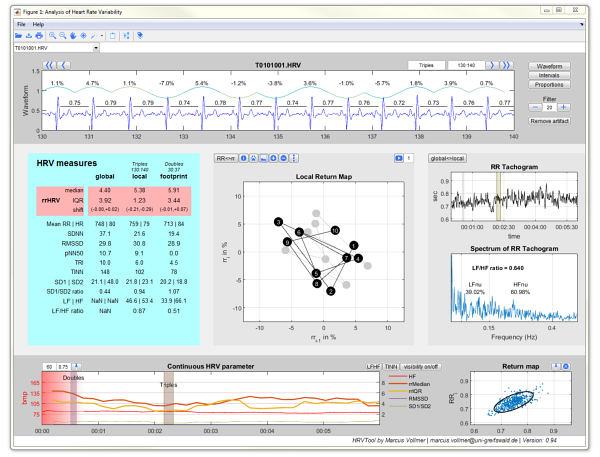Screen dimensions: 600x457
Task: Expand the brush tool dropdown arrow
Action: pos(101,35)
